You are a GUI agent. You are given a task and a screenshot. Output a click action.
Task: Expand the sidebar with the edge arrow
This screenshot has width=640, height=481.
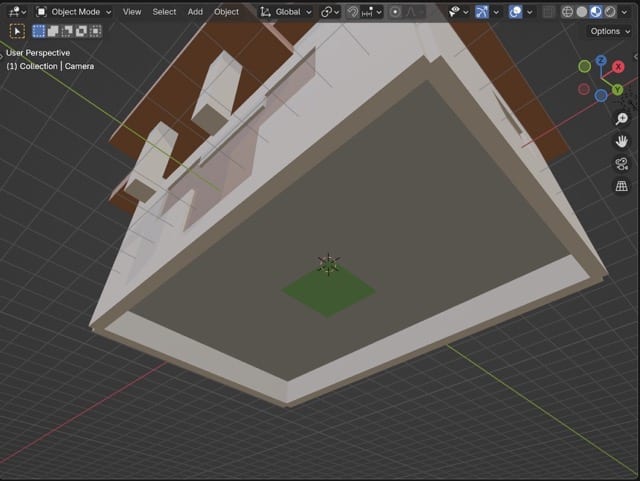pos(636,57)
